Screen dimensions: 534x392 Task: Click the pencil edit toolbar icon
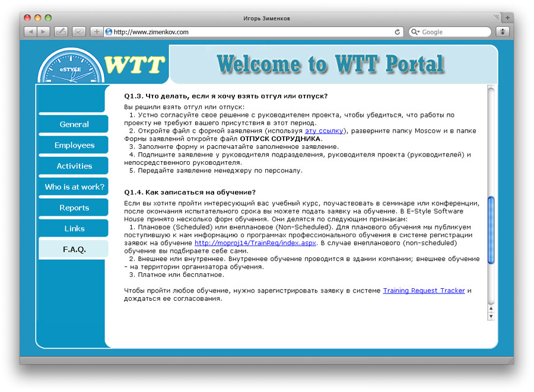click(61, 31)
